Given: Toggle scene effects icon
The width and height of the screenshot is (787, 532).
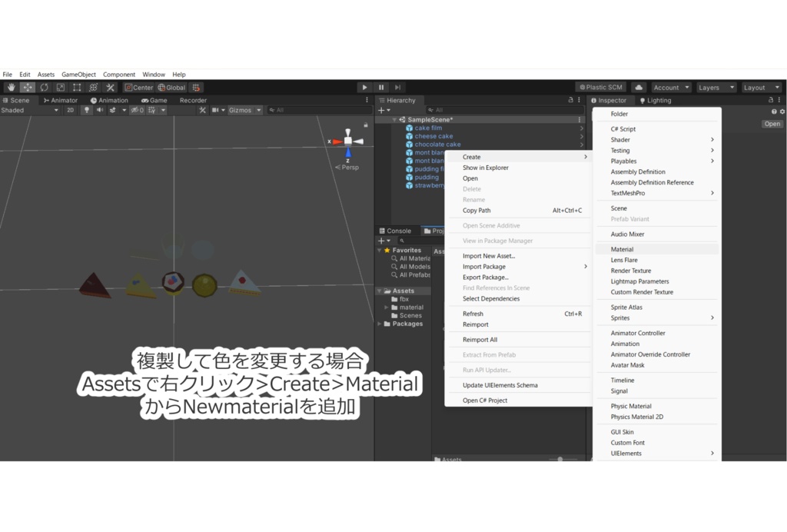Looking at the screenshot, I should tap(113, 110).
